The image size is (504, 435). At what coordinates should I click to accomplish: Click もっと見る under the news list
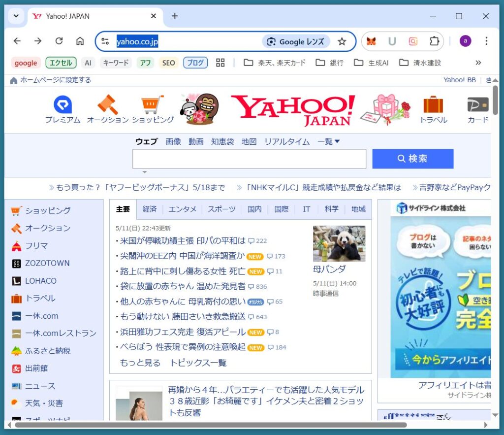click(x=140, y=363)
